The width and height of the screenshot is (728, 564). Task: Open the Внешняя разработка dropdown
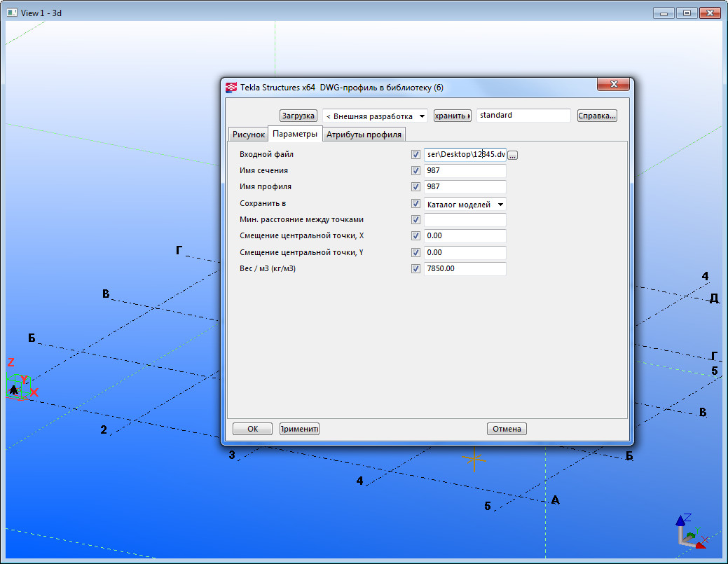tap(375, 116)
